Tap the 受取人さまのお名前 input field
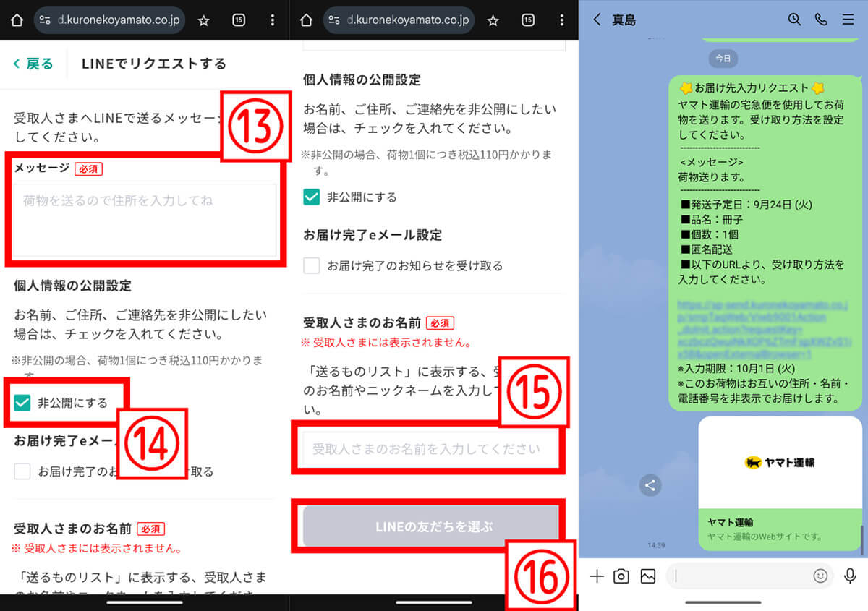 click(x=428, y=448)
